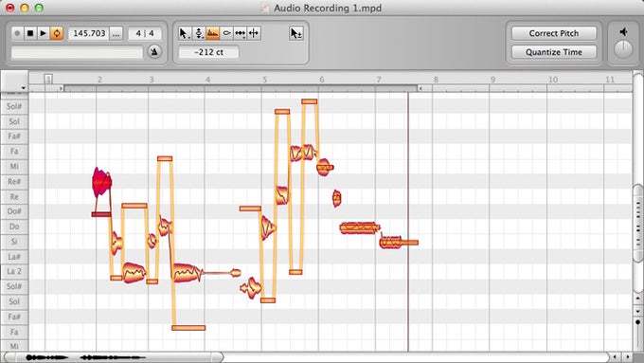Click bar 3 on the time ruler
The width and height of the screenshot is (644, 363).
coord(152,80)
